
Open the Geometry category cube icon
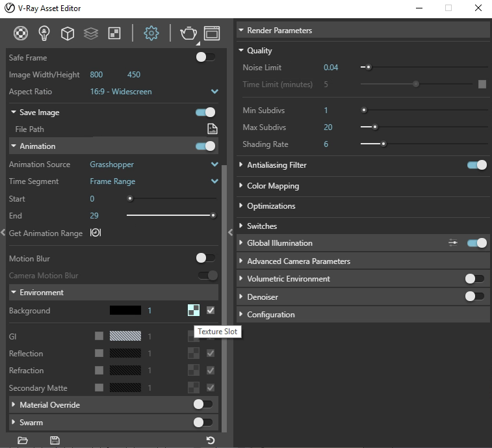[x=68, y=33]
